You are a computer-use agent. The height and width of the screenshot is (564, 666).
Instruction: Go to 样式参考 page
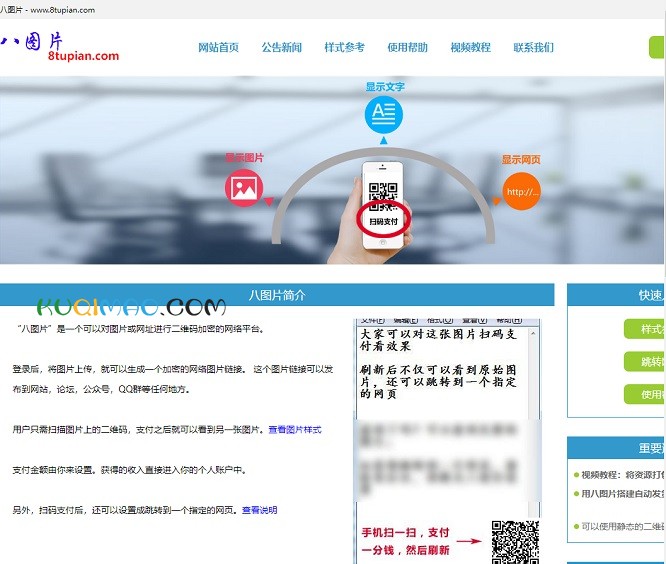(344, 47)
